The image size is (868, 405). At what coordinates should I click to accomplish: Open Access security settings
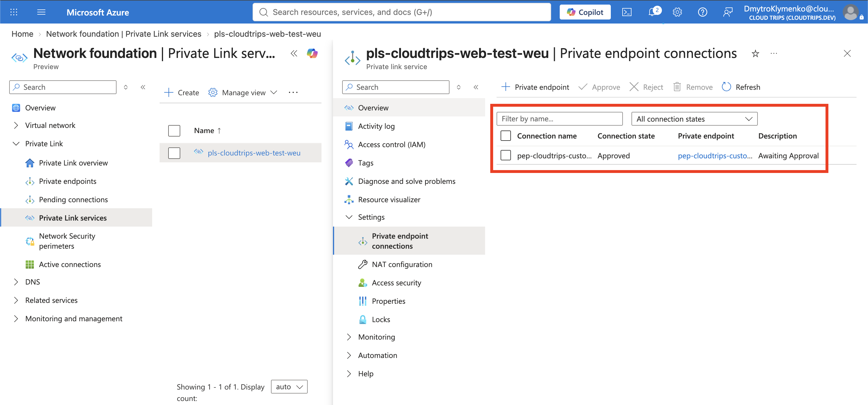click(396, 283)
